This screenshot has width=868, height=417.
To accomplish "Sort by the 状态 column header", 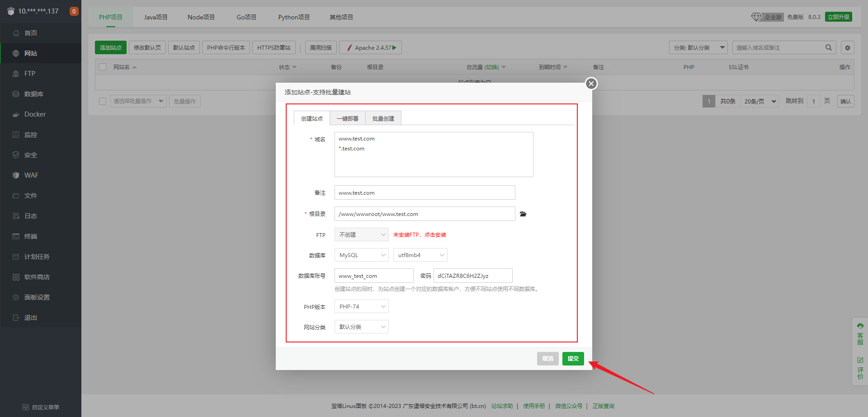I will point(288,67).
